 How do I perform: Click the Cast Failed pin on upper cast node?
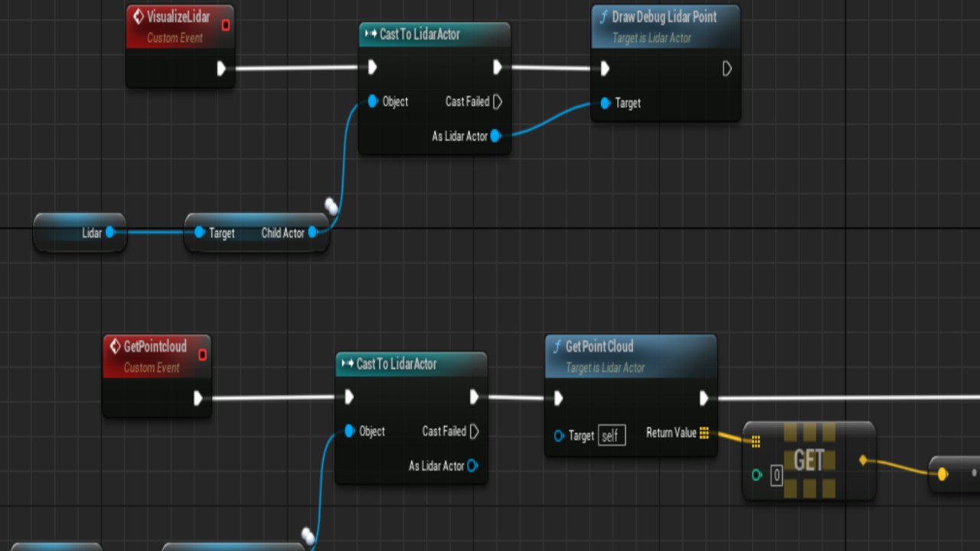click(498, 102)
